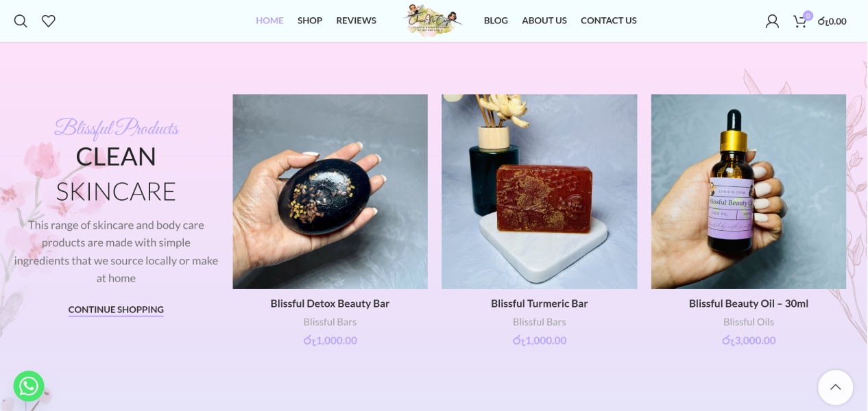Image resolution: width=868 pixels, height=411 pixels.
Task: Click the scroll-to-top arrow button
Action: (x=835, y=387)
